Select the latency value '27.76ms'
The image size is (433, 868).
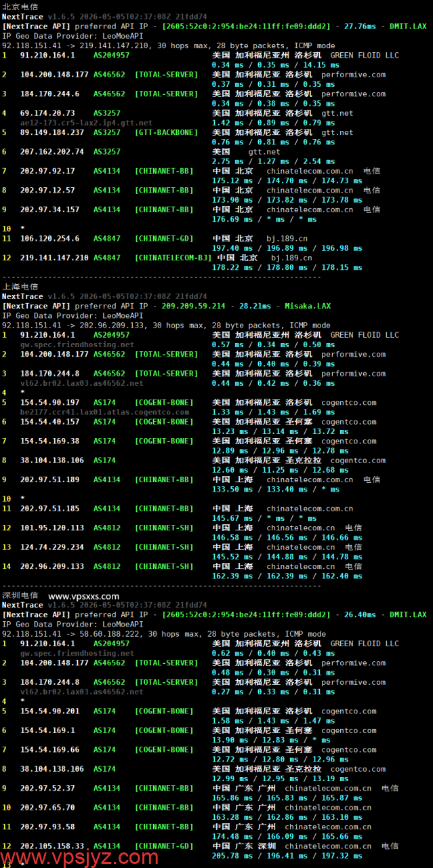360,26
